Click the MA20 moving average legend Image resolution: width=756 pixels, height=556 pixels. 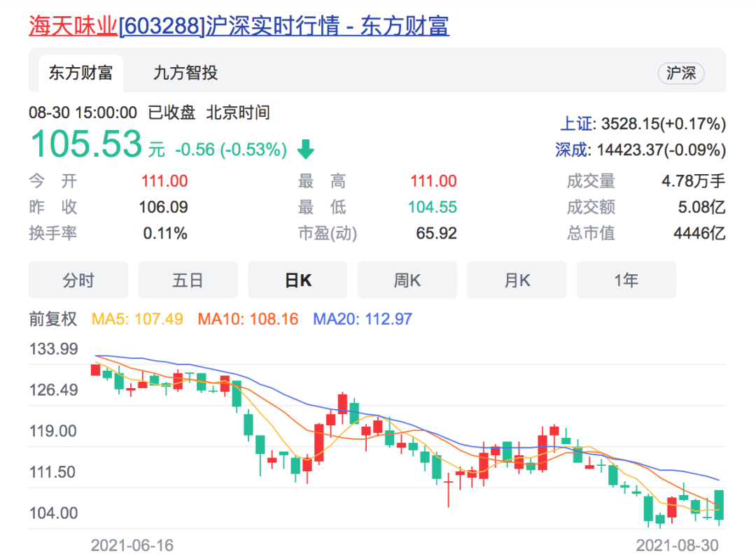(x=363, y=319)
